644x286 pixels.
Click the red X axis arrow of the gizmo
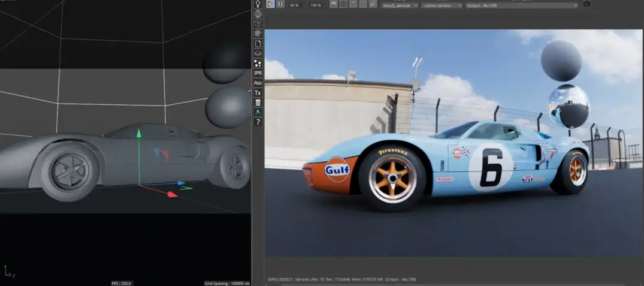(172, 194)
